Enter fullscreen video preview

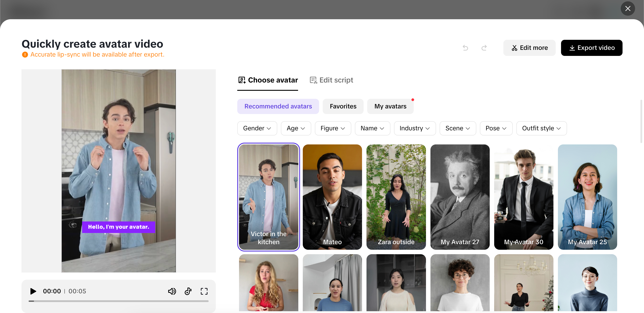[x=204, y=291]
